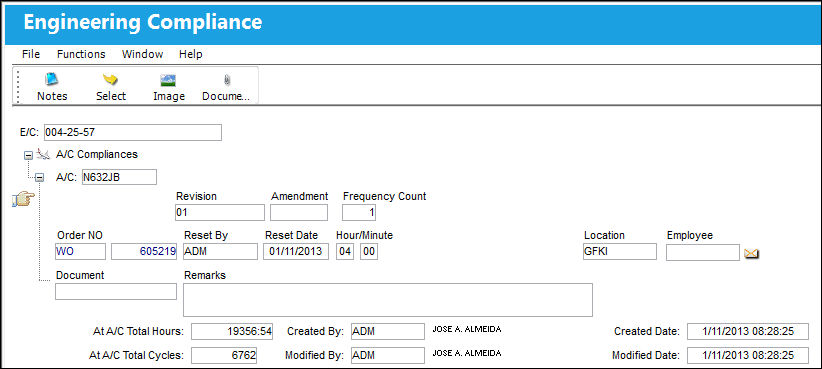822x369 pixels.
Task: Click the At A/C Total Hours field
Action: [232, 331]
